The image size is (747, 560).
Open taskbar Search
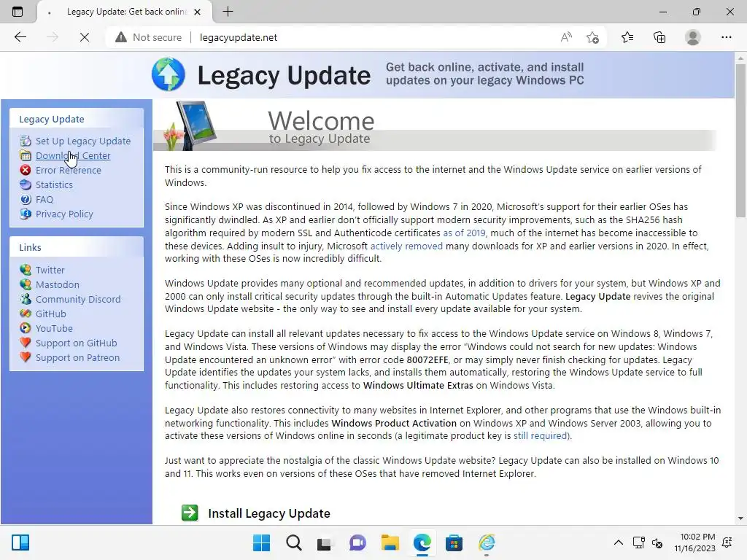click(293, 542)
